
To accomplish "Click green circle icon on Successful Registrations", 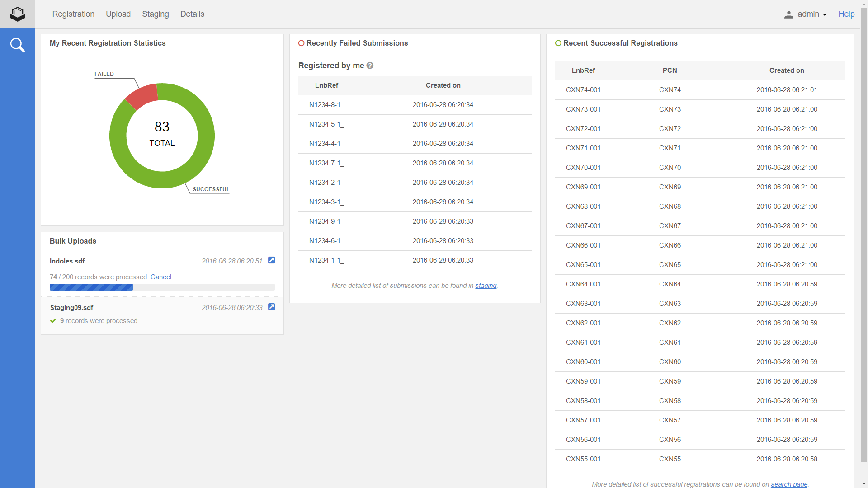I will tap(558, 43).
